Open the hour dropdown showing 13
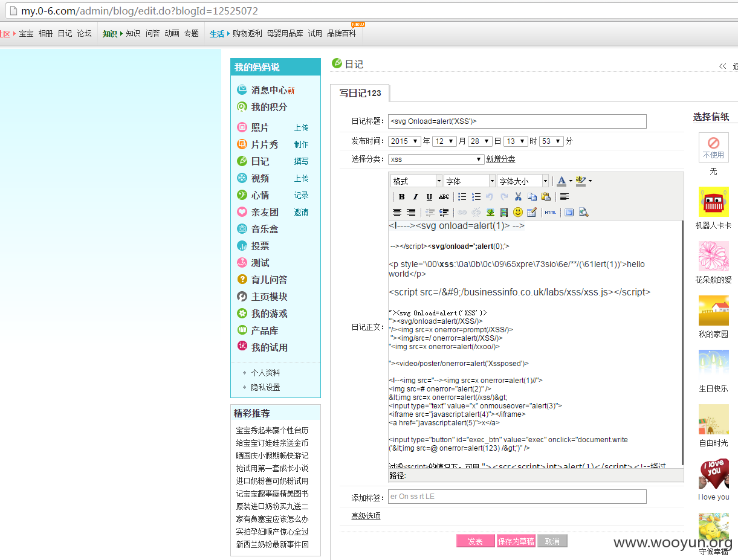The height and width of the screenshot is (560, 738). 516,141
